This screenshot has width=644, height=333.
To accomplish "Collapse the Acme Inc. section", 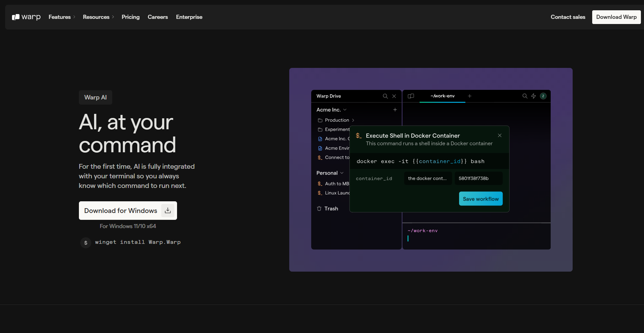I will pyautogui.click(x=345, y=109).
